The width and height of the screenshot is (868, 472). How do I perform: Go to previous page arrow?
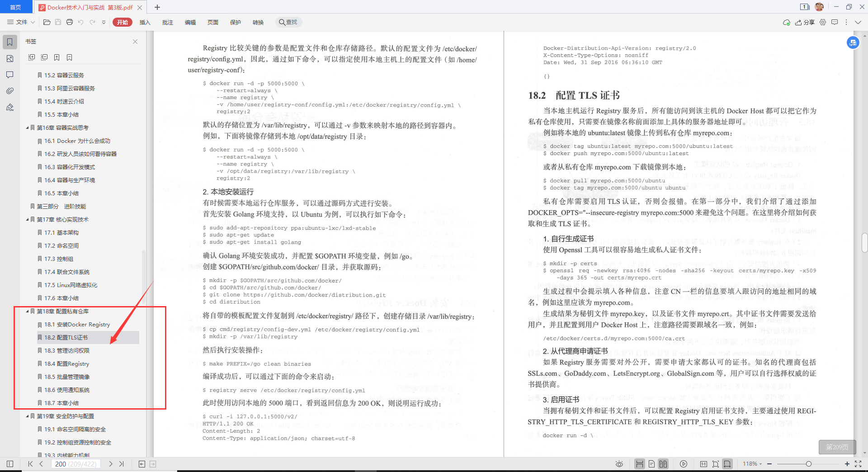tap(41, 464)
